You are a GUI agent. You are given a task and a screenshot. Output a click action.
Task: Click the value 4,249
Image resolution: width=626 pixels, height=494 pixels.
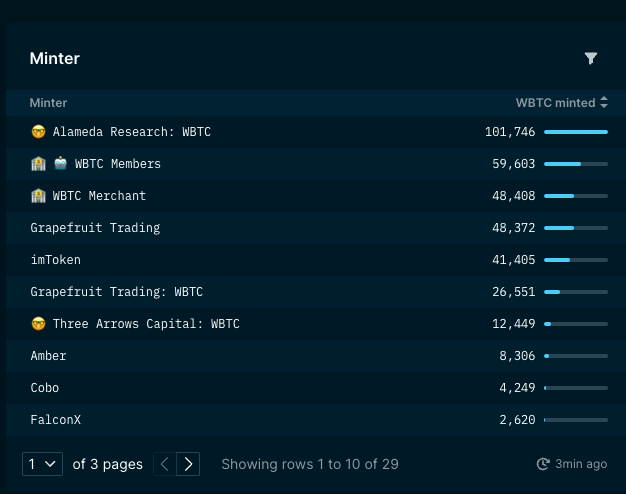(517, 388)
